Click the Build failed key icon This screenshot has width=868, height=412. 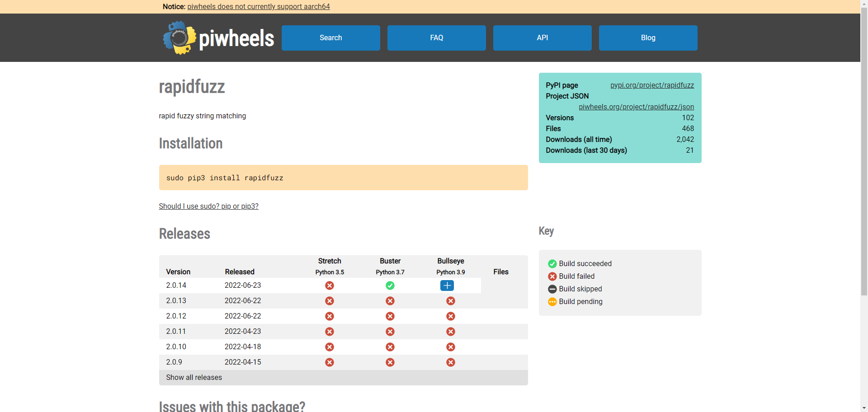(552, 276)
